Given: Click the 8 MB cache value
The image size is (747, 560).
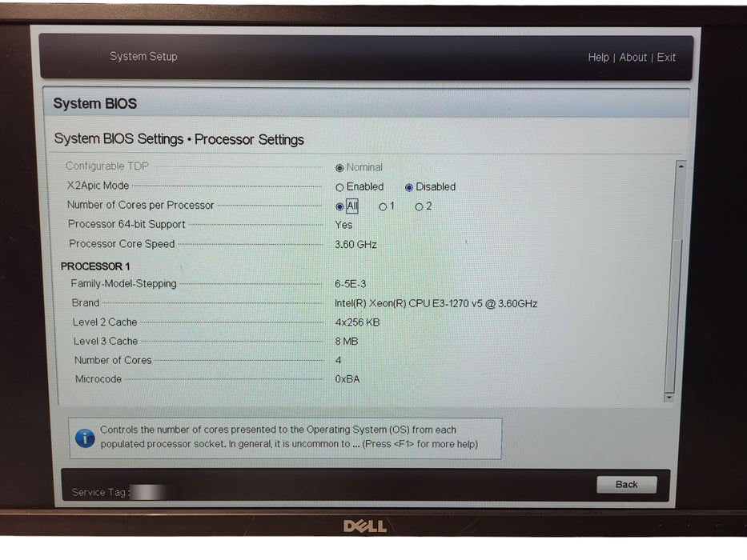Looking at the screenshot, I should tap(347, 342).
